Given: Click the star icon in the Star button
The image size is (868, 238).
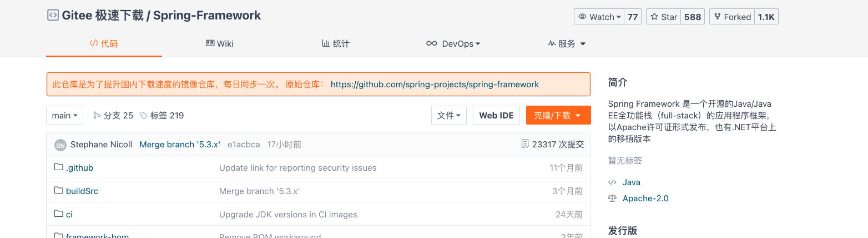Looking at the screenshot, I should (654, 17).
